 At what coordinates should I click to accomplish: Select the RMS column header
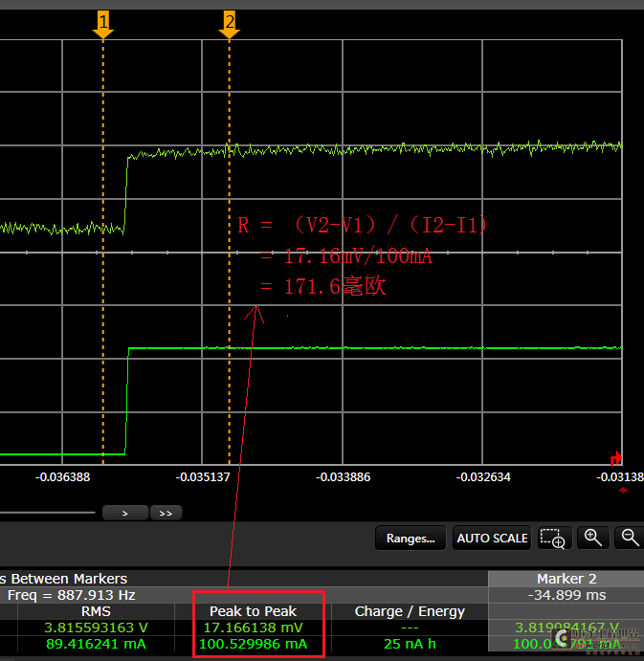(96, 611)
